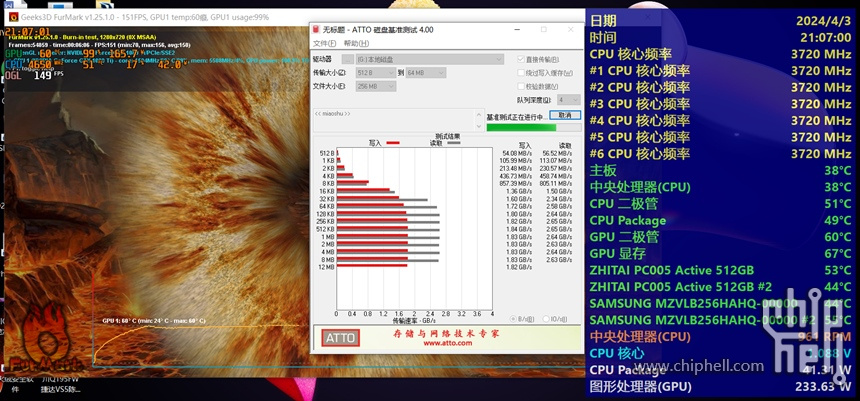Click the ATTO logo in the banner
The height and width of the screenshot is (401, 860).
coord(341,338)
